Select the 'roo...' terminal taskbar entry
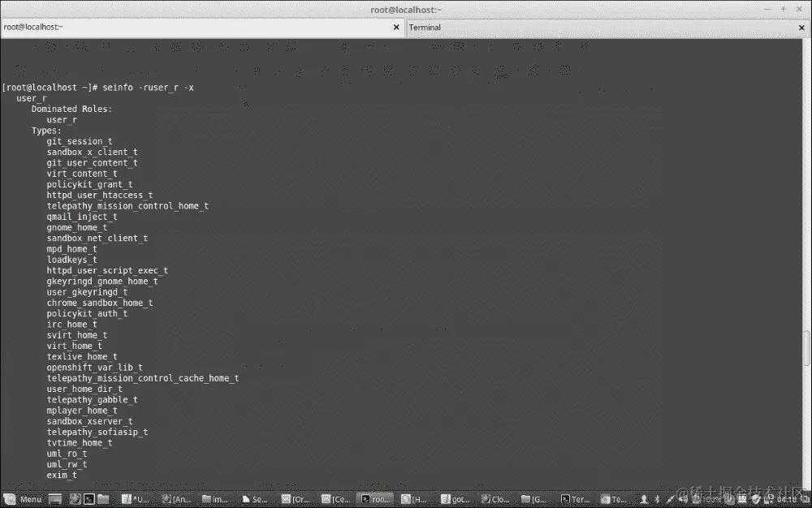812x508 pixels. (376, 499)
